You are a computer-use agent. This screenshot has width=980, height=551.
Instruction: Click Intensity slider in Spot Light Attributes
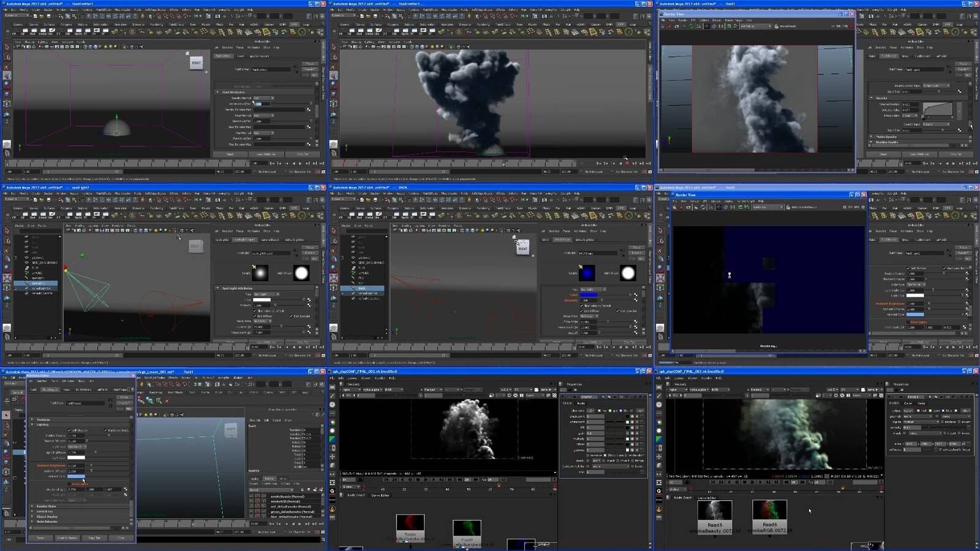click(x=287, y=305)
